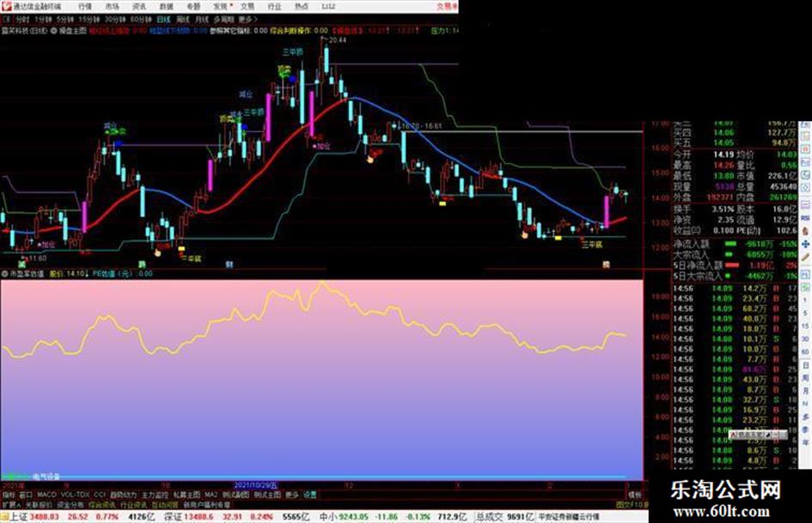Click the 窗口 button in bottom bar
The width and height of the screenshot is (812, 523).
click(26, 495)
